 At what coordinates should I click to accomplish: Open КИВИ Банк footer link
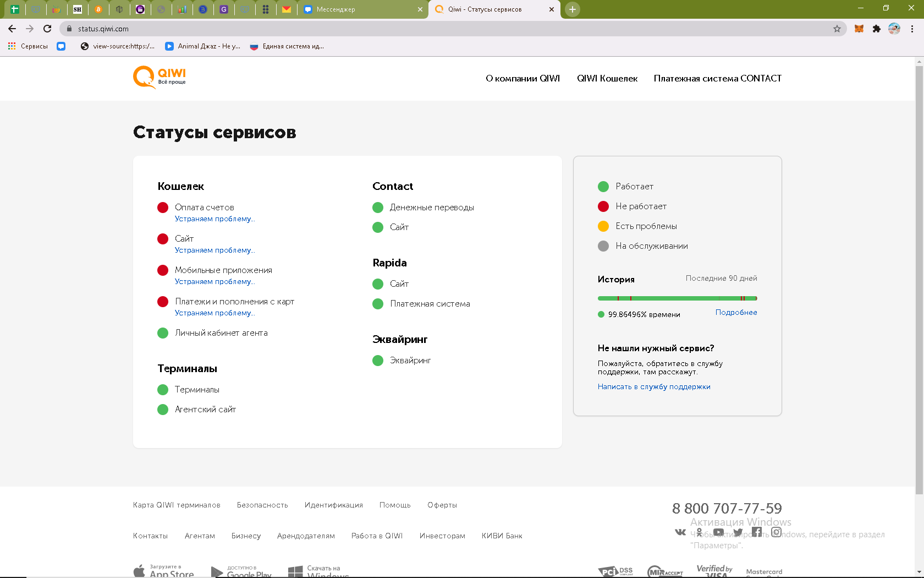502,536
